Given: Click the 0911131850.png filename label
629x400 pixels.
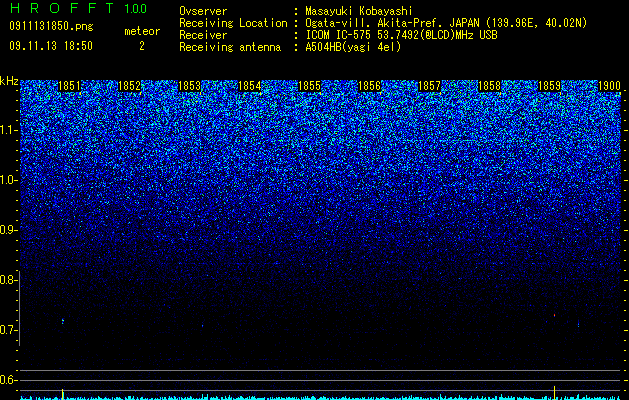Looking at the screenshot, I should [51, 27].
